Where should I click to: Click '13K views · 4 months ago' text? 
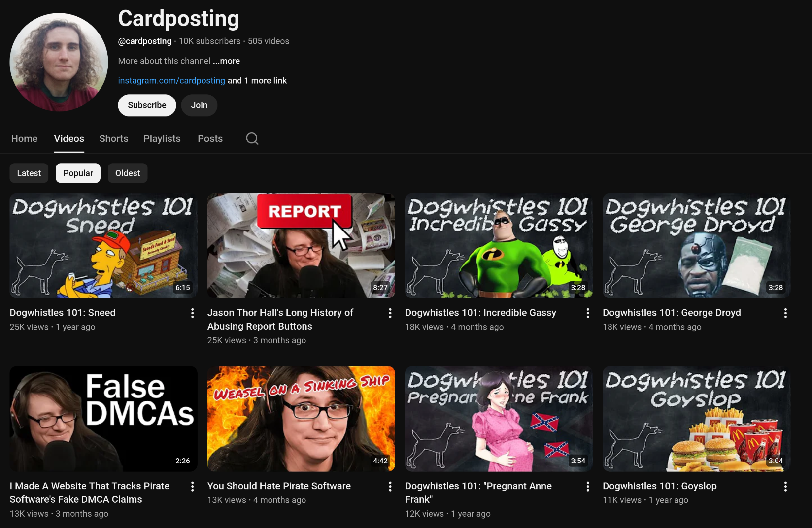pyautogui.click(x=257, y=500)
